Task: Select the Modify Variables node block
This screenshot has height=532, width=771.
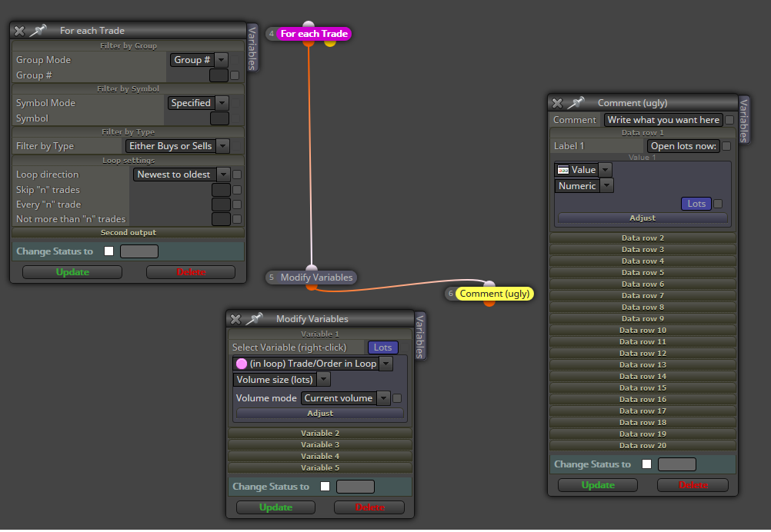Action: (316, 278)
